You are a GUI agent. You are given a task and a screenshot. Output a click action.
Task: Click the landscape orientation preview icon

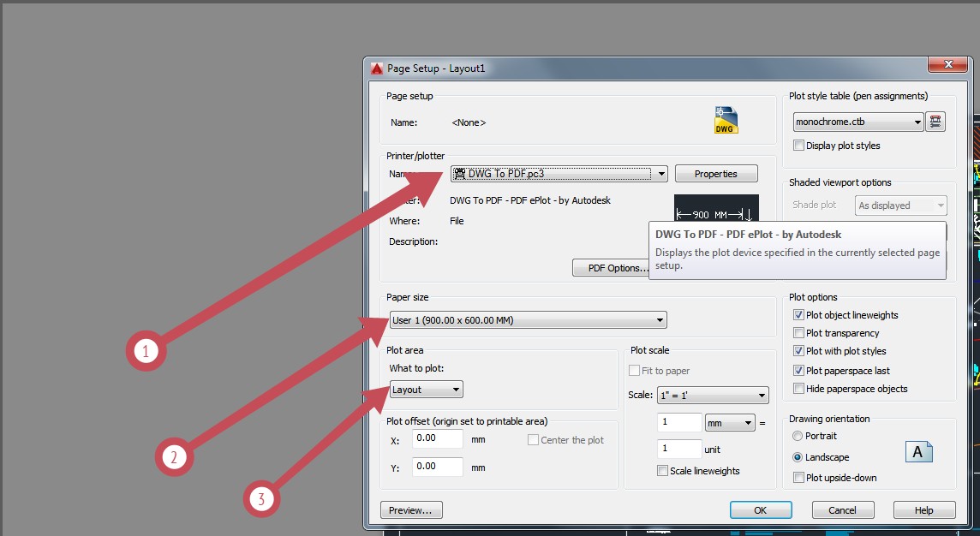[918, 452]
